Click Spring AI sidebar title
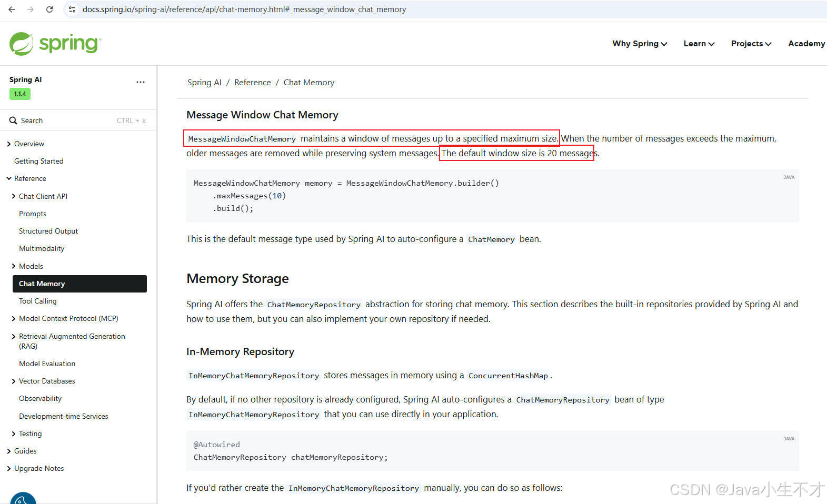The image size is (827, 504). coord(25,79)
